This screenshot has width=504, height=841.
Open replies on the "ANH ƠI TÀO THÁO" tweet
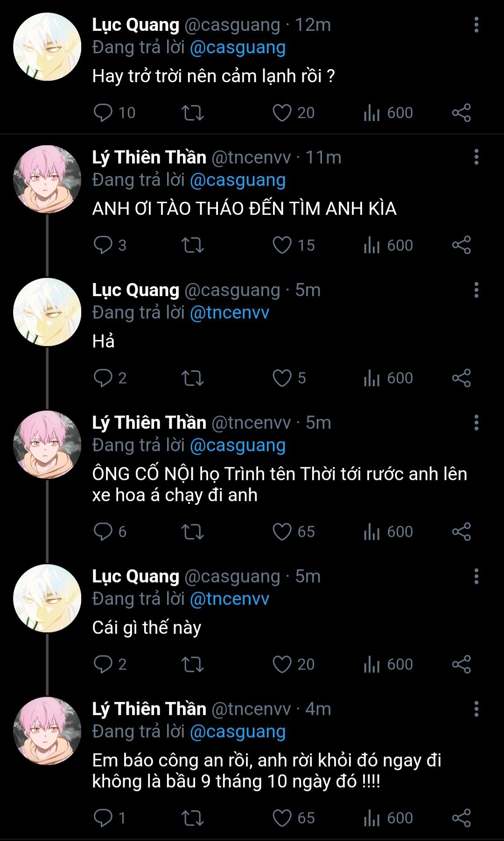pos(103,245)
